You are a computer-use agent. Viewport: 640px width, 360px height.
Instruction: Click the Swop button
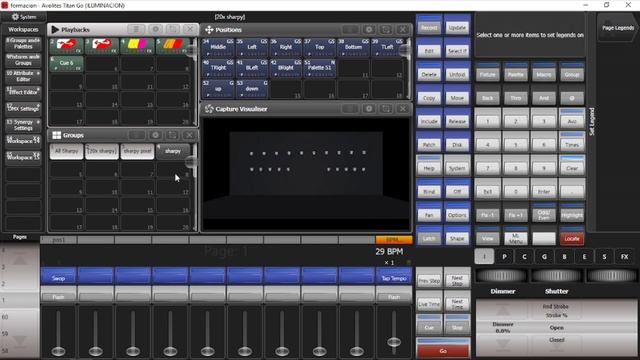pyautogui.click(x=58, y=278)
